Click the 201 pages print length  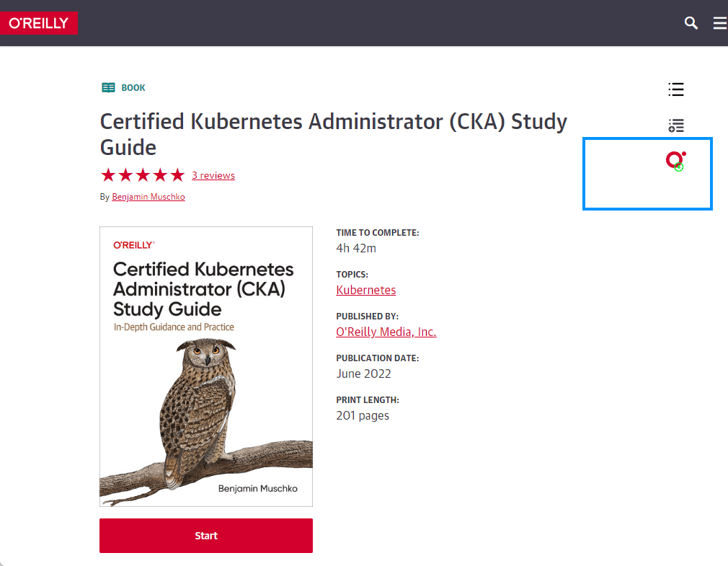point(363,415)
